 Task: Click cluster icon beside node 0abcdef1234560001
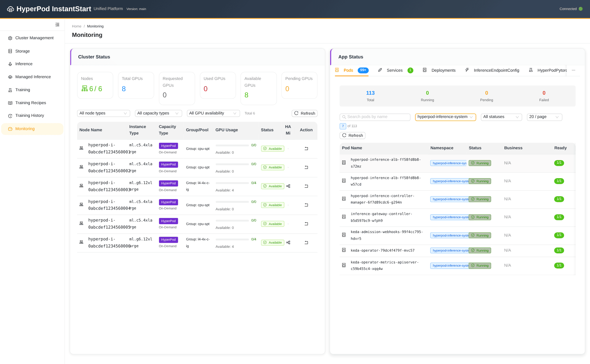[81, 148]
